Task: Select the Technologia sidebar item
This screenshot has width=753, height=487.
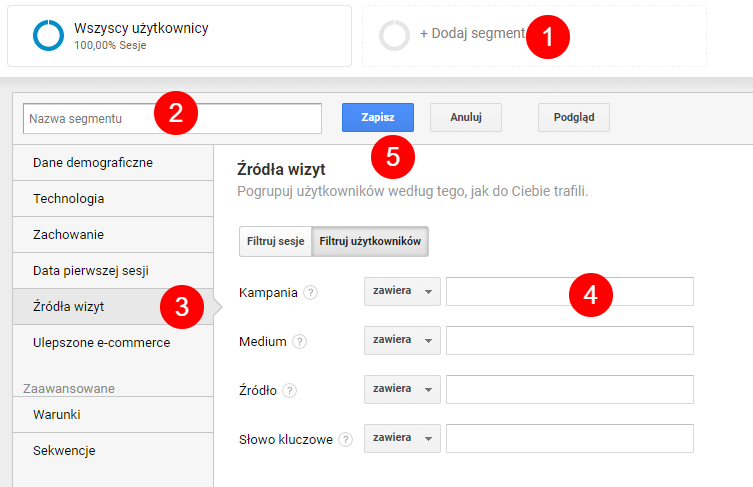Action: pos(69,198)
